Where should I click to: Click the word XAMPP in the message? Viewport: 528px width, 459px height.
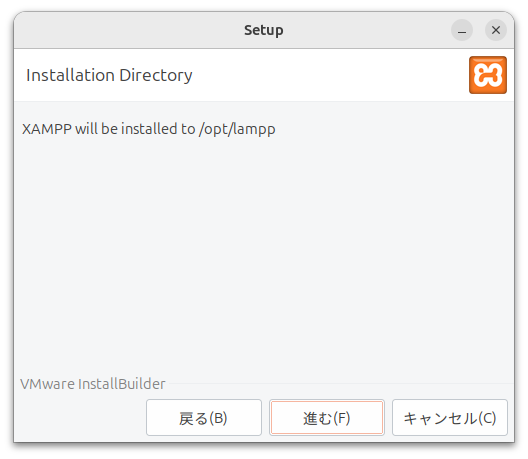tap(47, 129)
